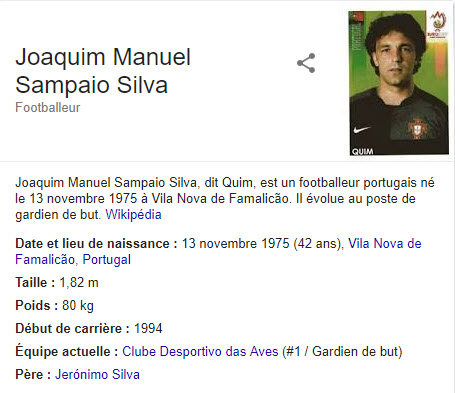Click the Portuguese flag corner of the sticker

[x=356, y=16]
